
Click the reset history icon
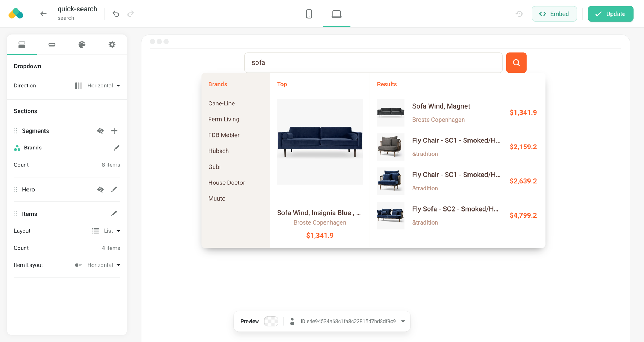click(519, 14)
